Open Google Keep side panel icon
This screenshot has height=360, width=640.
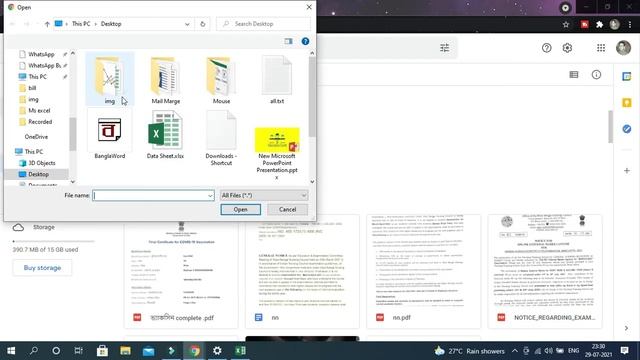[627, 103]
